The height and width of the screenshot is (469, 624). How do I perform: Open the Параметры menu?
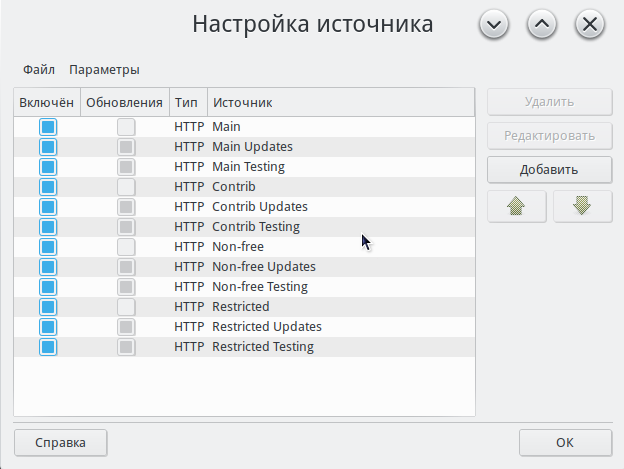(104, 70)
